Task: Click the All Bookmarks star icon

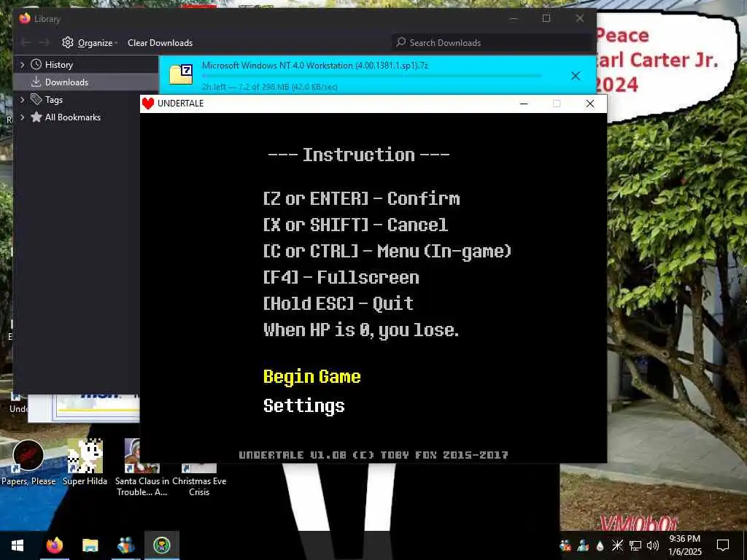Action: coord(36,117)
